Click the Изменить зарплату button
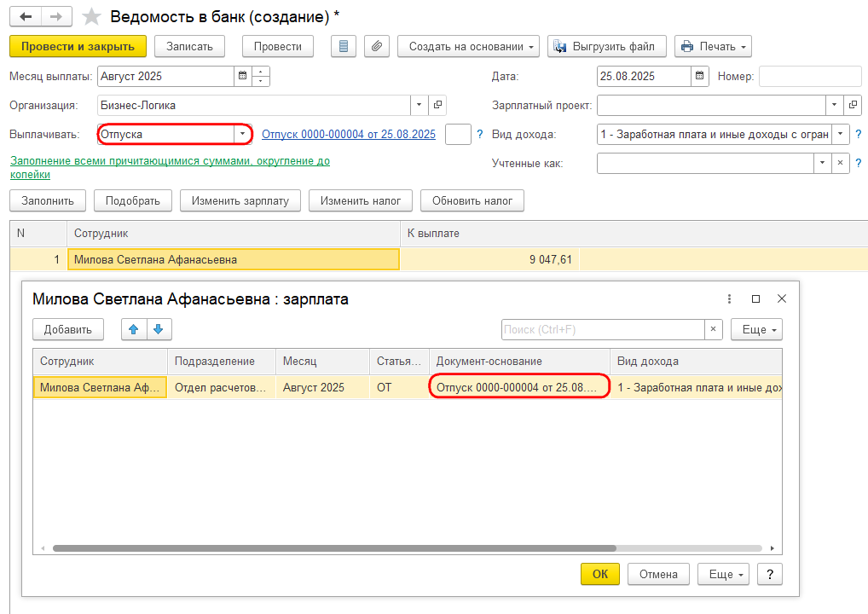The image size is (868, 614). (240, 201)
